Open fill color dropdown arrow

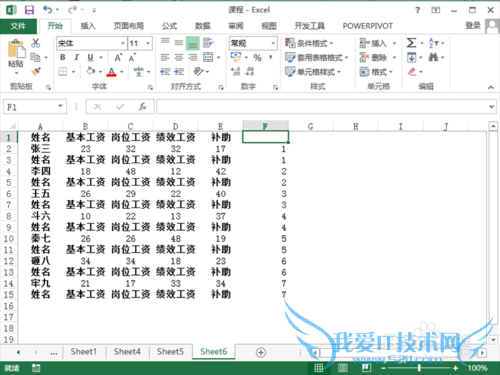100,71
